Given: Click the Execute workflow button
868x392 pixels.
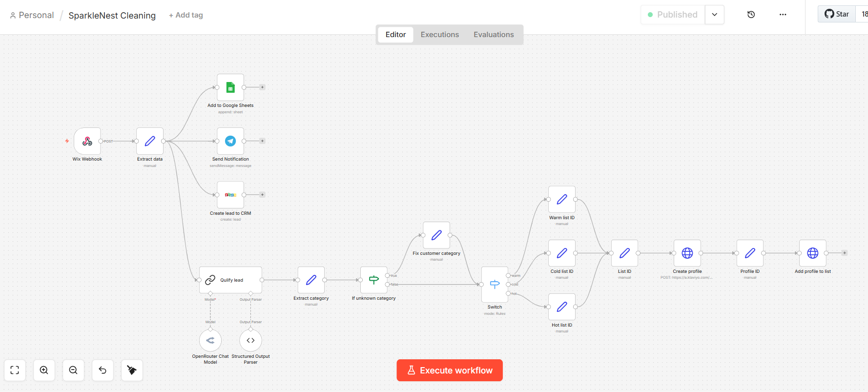Looking at the screenshot, I should (x=450, y=371).
